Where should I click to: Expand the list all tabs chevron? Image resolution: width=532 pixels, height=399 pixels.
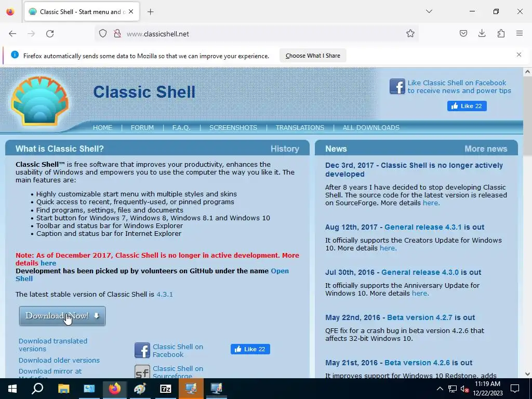429,11
